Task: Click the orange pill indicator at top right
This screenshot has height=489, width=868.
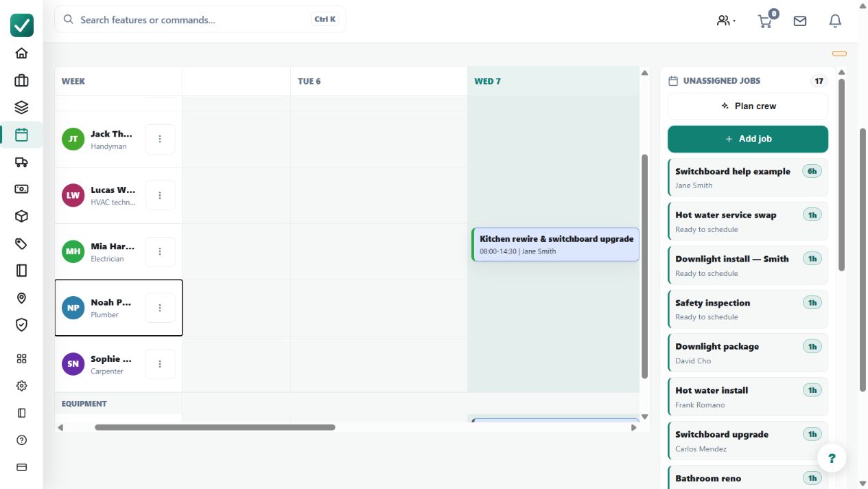Action: 839,54
